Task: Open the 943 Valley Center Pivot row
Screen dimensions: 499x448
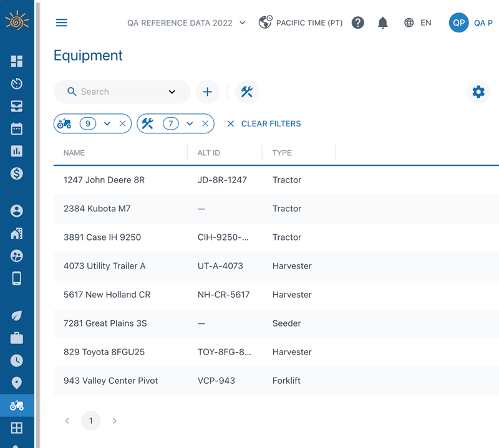Action: pyautogui.click(x=276, y=381)
